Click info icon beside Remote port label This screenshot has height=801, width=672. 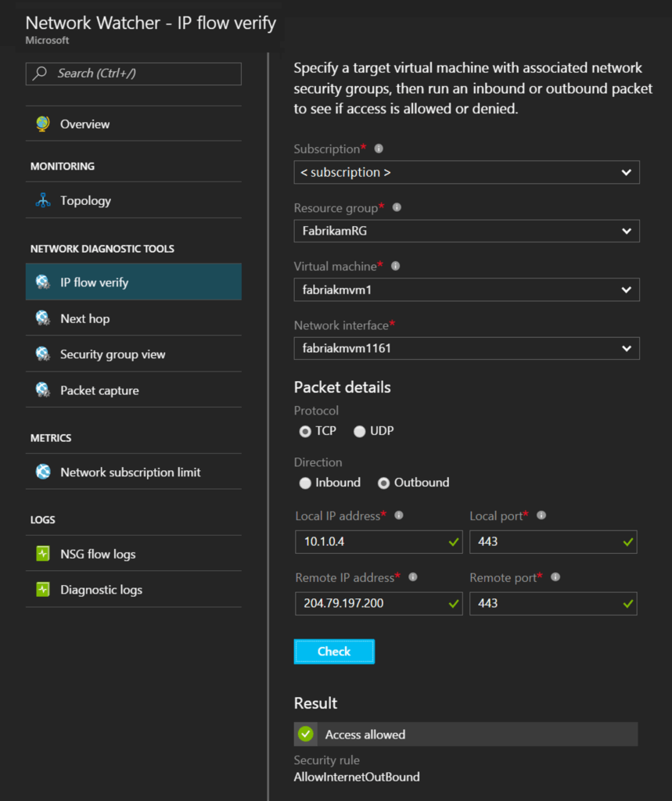(x=555, y=577)
